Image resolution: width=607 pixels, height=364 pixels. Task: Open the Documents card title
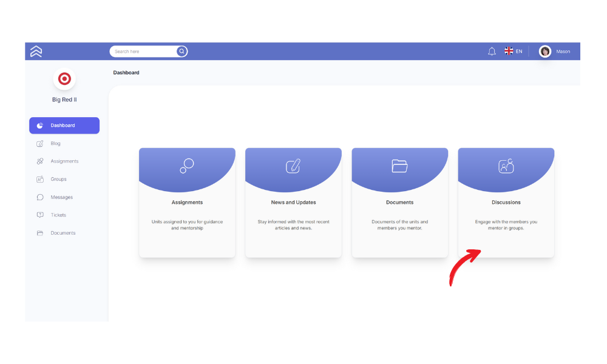tap(400, 202)
